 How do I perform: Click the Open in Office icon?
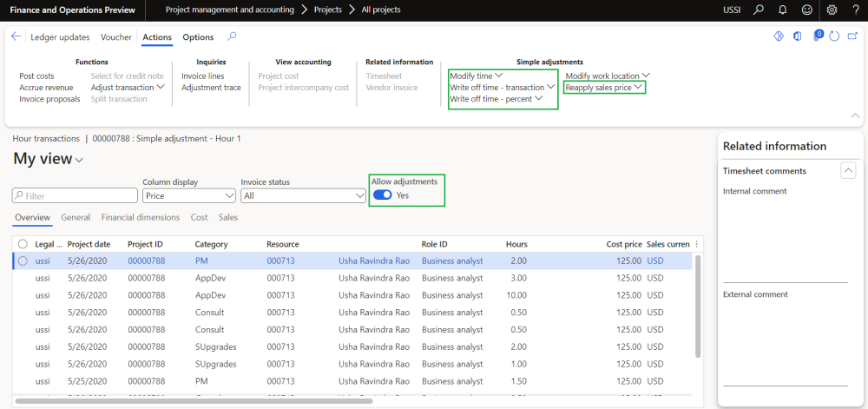798,36
